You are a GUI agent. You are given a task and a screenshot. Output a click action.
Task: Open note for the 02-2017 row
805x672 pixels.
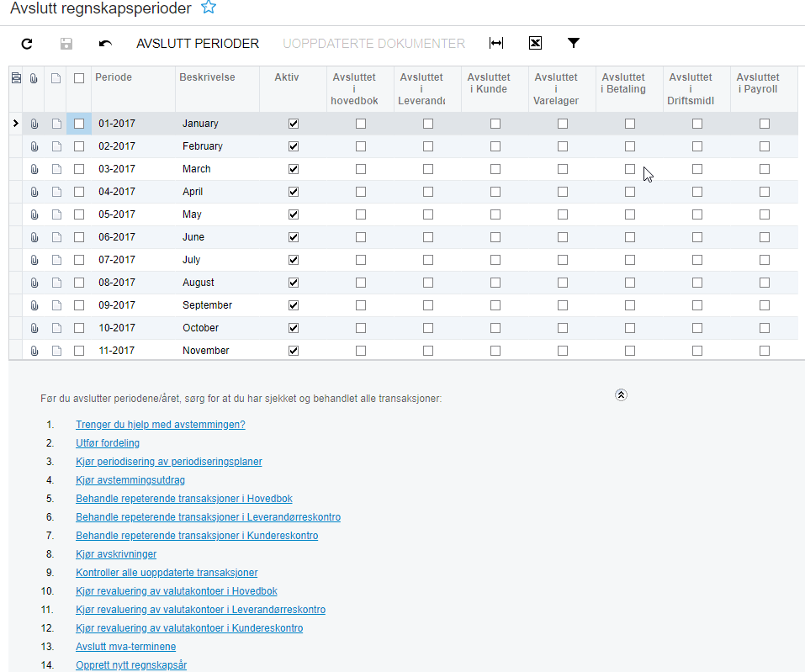(x=56, y=146)
